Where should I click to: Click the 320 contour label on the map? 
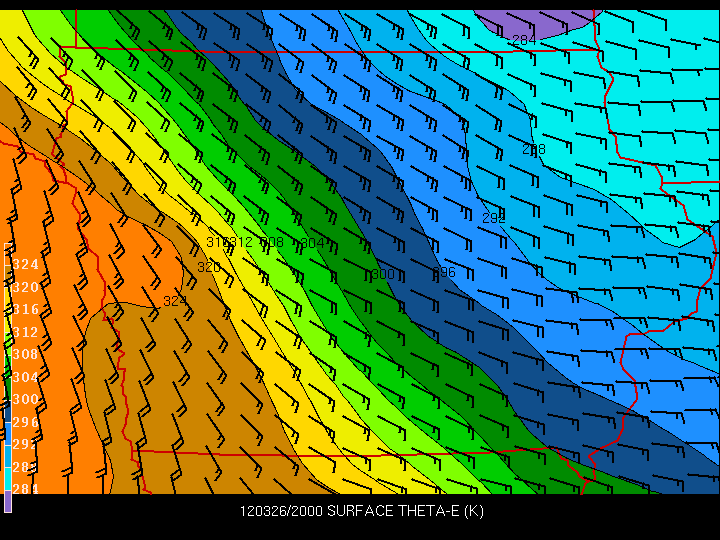pos(209,267)
